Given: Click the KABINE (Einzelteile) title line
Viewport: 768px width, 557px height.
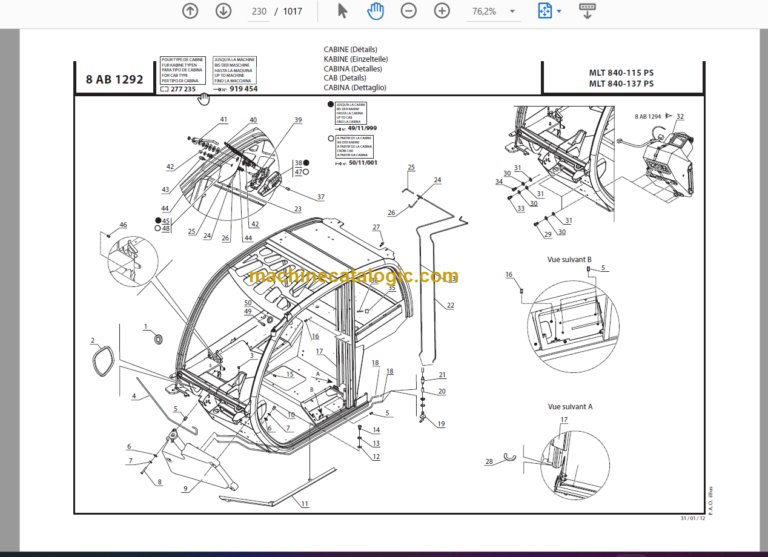Looking at the screenshot, I should pyautogui.click(x=356, y=59).
